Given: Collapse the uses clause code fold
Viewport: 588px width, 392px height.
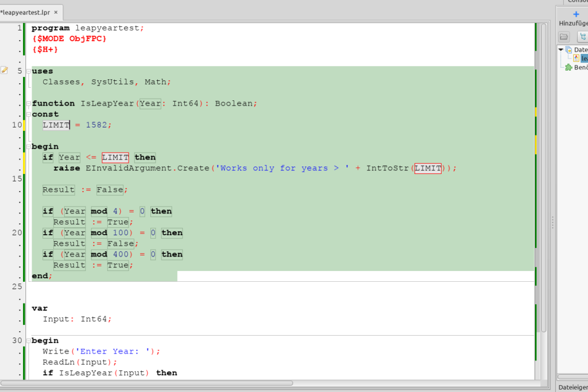Looking at the screenshot, I should tap(28, 71).
